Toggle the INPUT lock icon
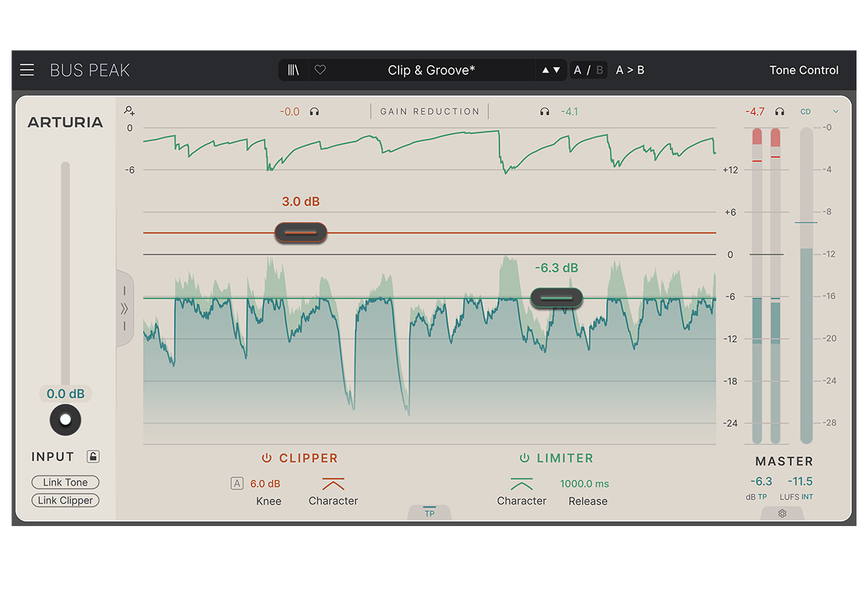 (93, 456)
